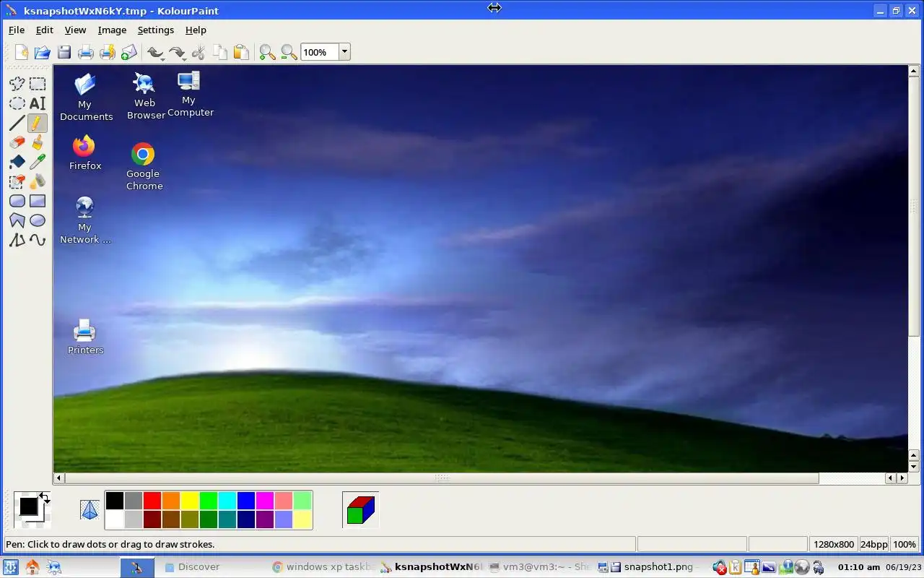Switch to the vm3@vm3 shell taskbar entry

pos(539,567)
